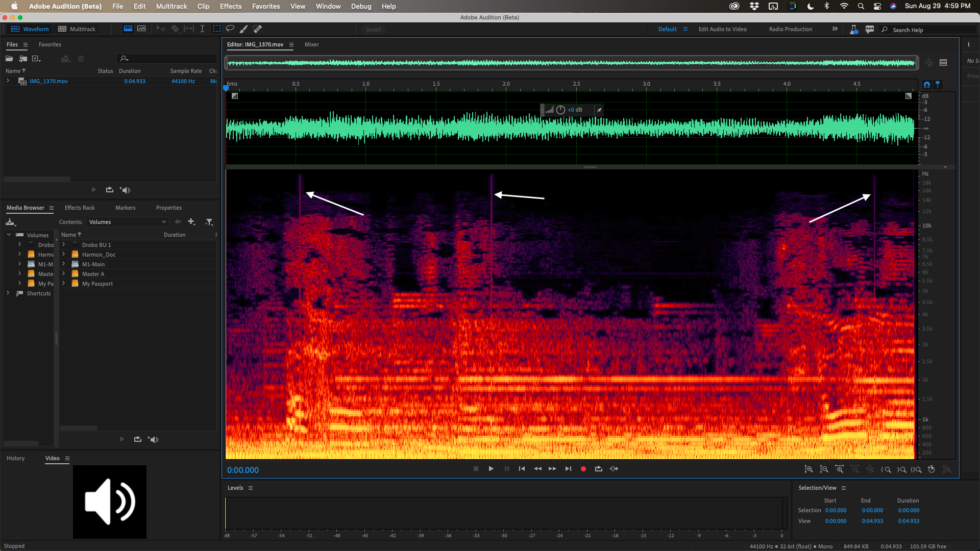
Task: Click the Zoom In Vertically icon
Action: click(x=809, y=469)
